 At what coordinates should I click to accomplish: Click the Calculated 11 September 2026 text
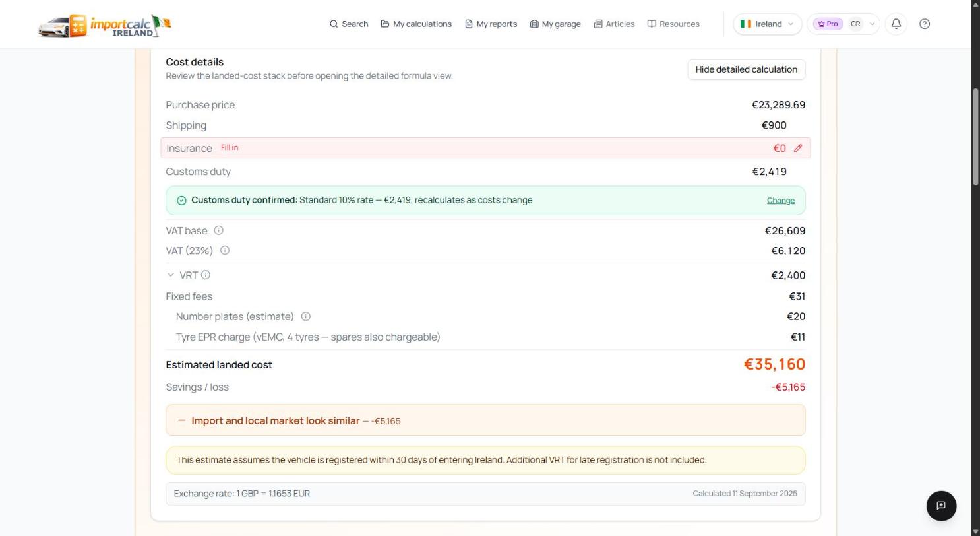point(745,494)
